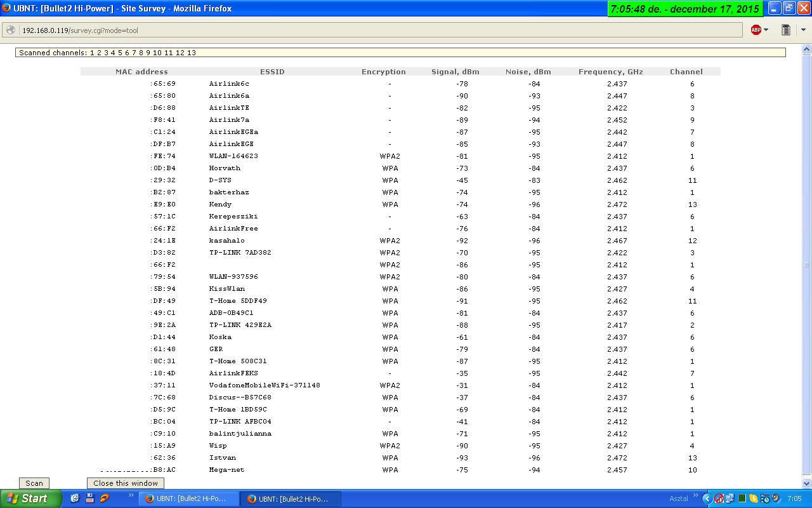Screen dimensions: 812x508
Task: Switch to first UBNT Firefox taskbar button
Action: pyautogui.click(x=189, y=499)
